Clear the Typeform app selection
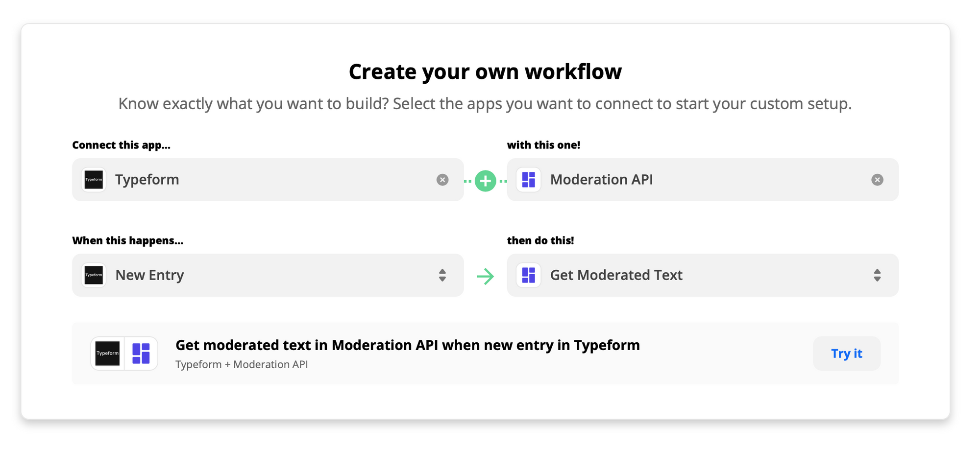 click(442, 180)
